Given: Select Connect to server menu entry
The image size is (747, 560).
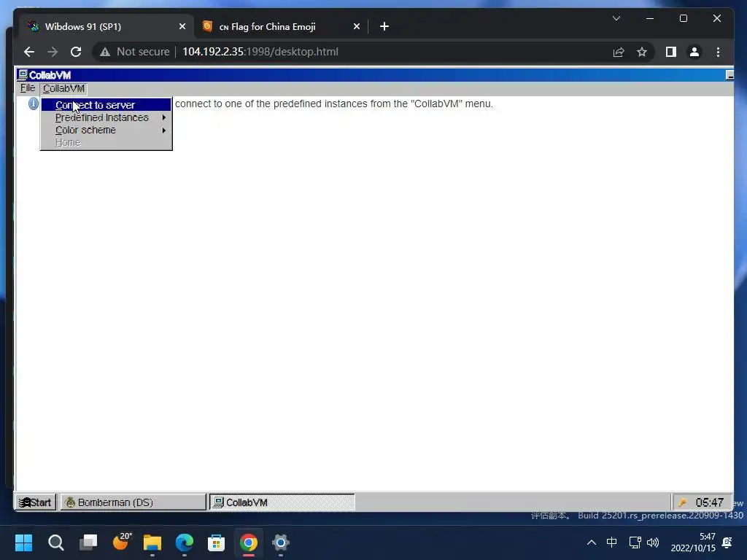Looking at the screenshot, I should tap(106, 105).
